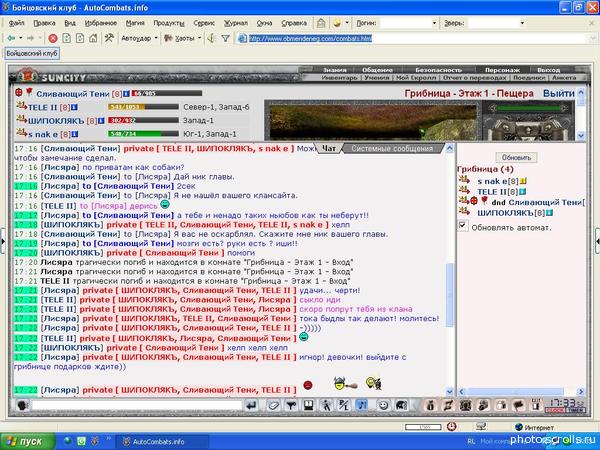This screenshot has height=450, width=600.
Task: Open the smiley emoticons icon
Action: click(x=383, y=405)
